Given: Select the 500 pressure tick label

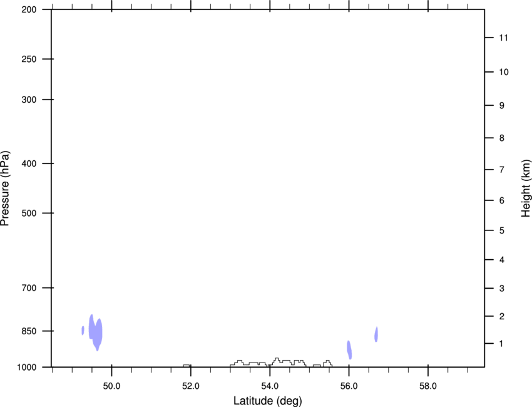Looking at the screenshot, I should click(x=29, y=214).
